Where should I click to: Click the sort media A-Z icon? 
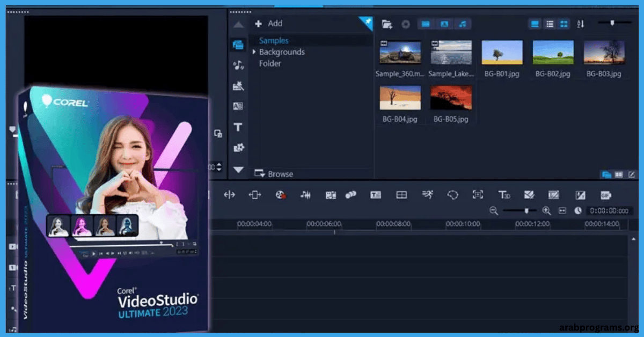pos(580,24)
